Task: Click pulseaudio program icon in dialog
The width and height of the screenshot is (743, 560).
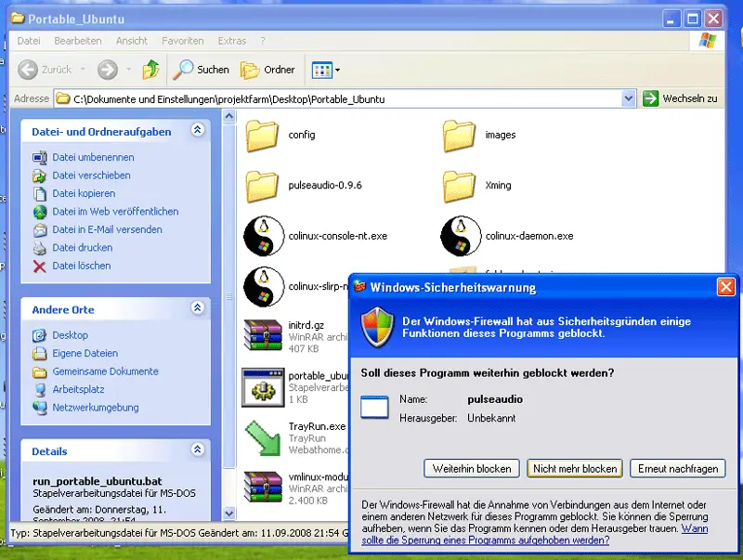Action: tap(374, 408)
